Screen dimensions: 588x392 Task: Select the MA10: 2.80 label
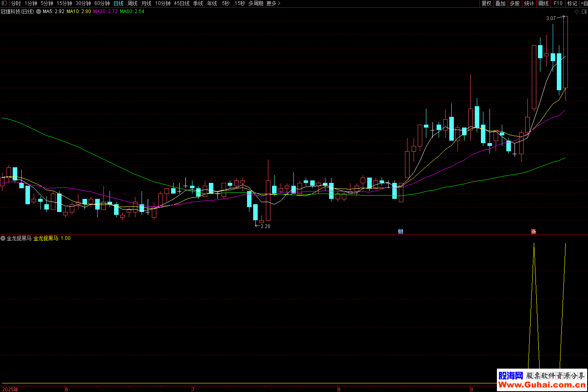click(x=79, y=11)
